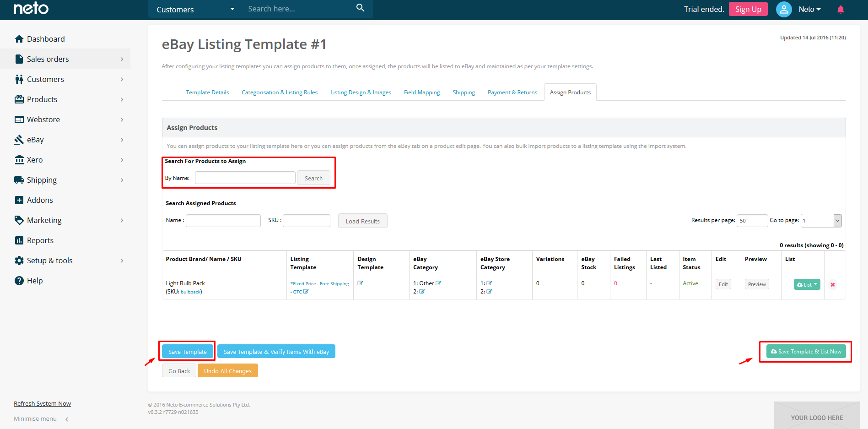The height and width of the screenshot is (429, 868).
Task: Click the Shipping truck icon
Action: [19, 180]
